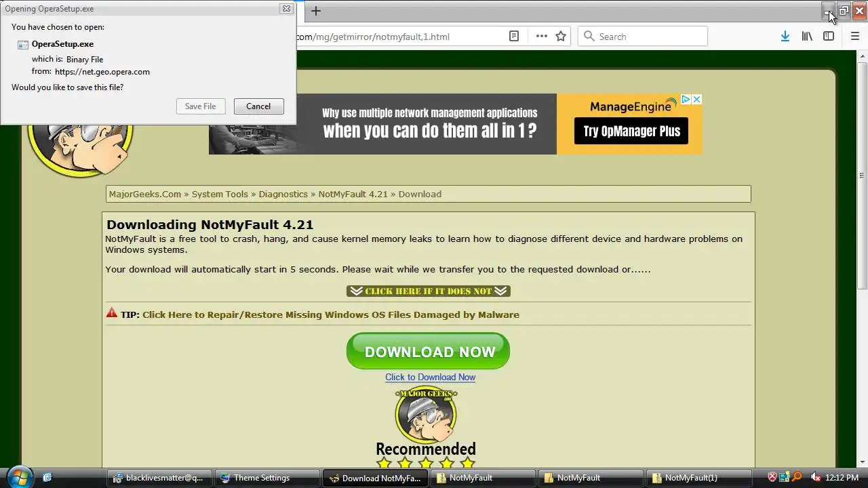Click 'Downloading NotMyFault 4.21' heading
The image size is (868, 488).
pos(210,224)
